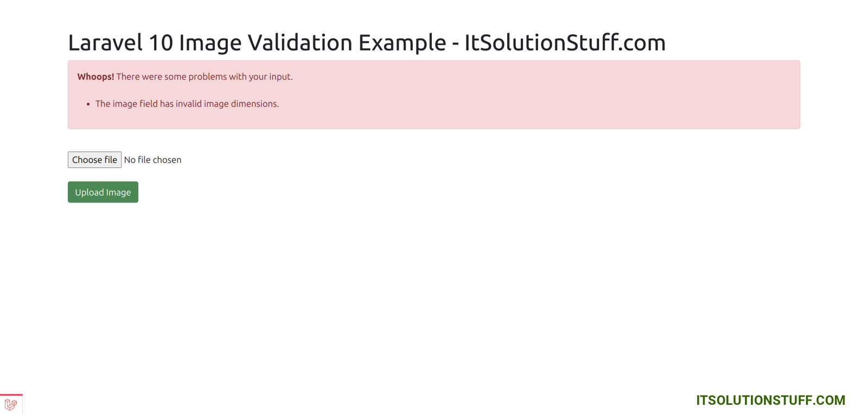The image size is (868, 414).
Task: Click the Choose file button
Action: click(x=94, y=160)
